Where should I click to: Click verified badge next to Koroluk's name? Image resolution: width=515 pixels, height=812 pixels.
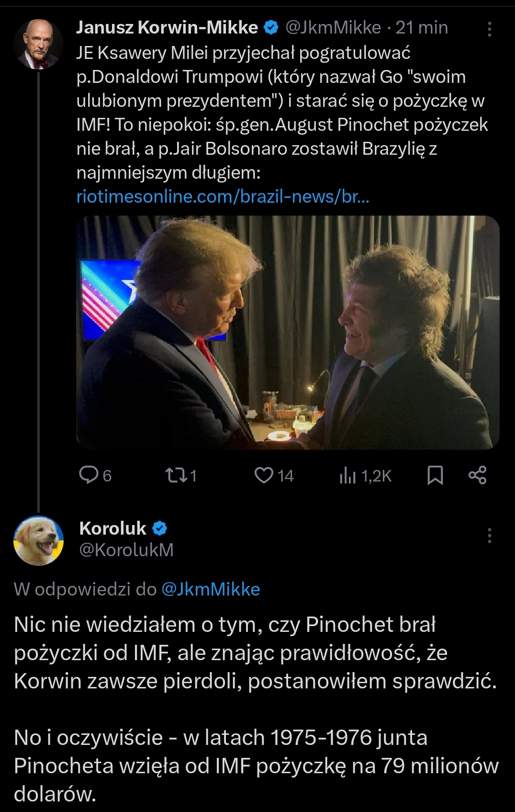pos(159,528)
